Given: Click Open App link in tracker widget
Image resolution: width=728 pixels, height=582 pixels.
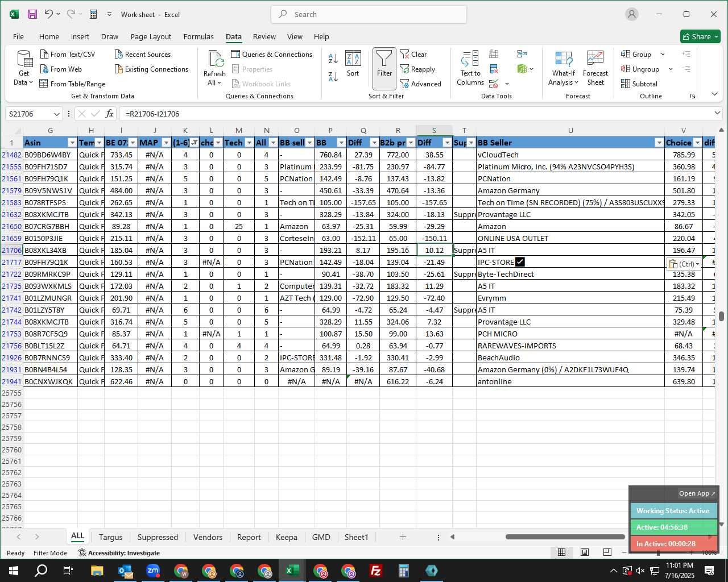Looking at the screenshot, I should point(697,493).
